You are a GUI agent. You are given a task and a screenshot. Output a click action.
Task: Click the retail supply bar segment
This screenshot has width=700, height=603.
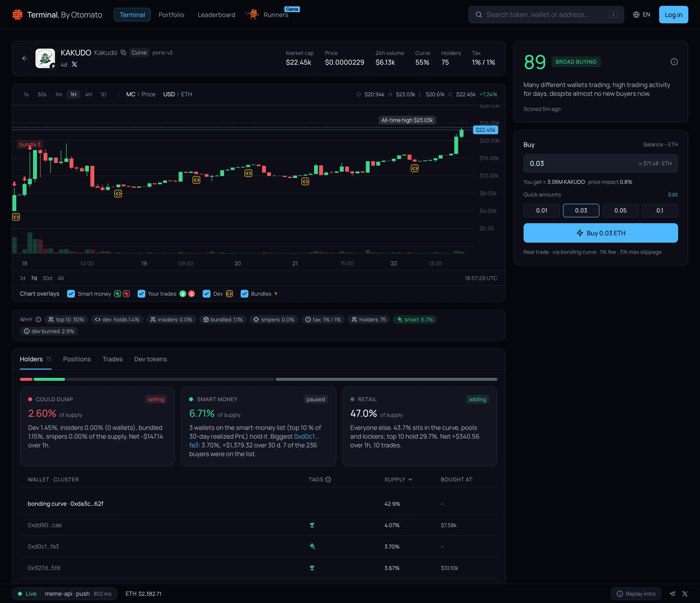[386, 379]
